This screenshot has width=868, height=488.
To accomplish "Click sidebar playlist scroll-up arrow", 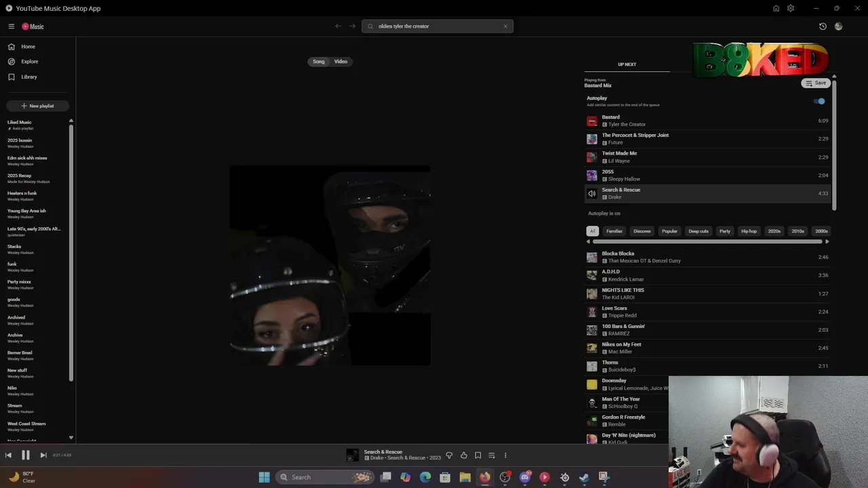I will (x=71, y=121).
